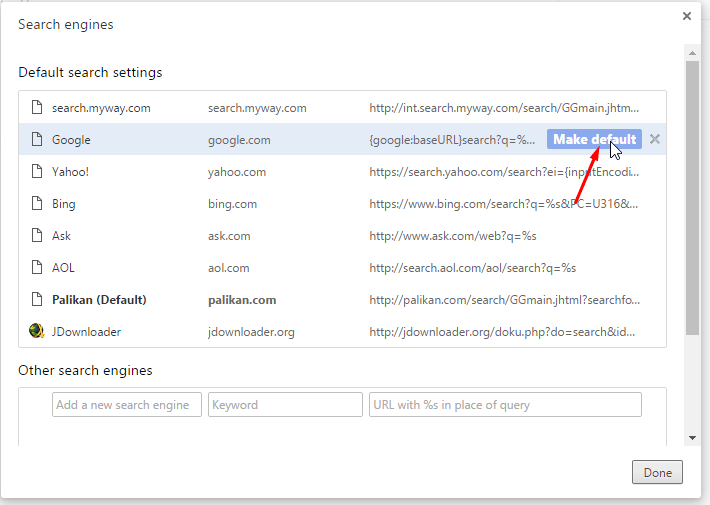The height and width of the screenshot is (505, 710).
Task: Focus the Keyword input field
Action: point(285,404)
